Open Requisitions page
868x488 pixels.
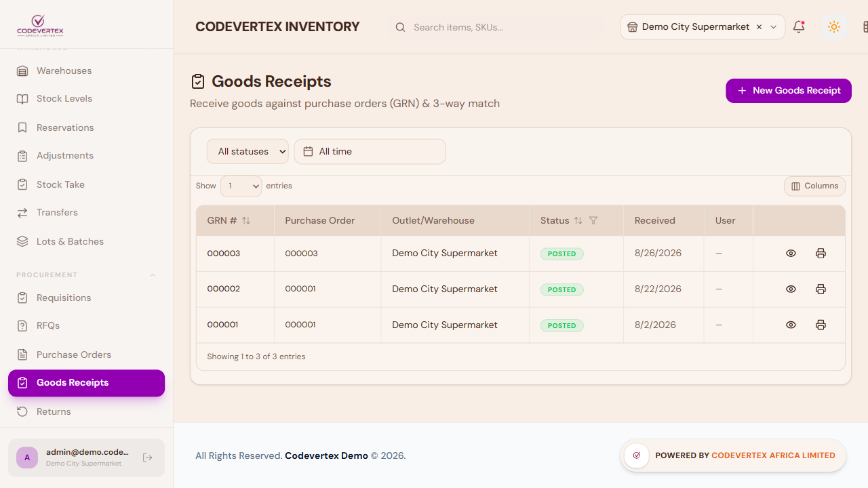86,298
